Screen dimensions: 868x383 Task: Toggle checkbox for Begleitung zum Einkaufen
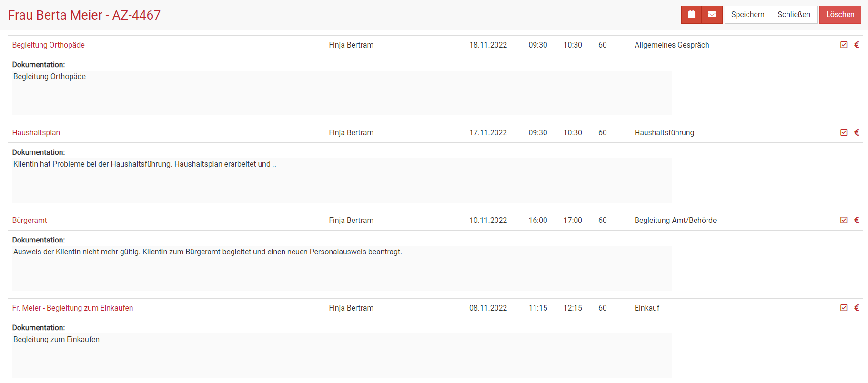coord(844,308)
